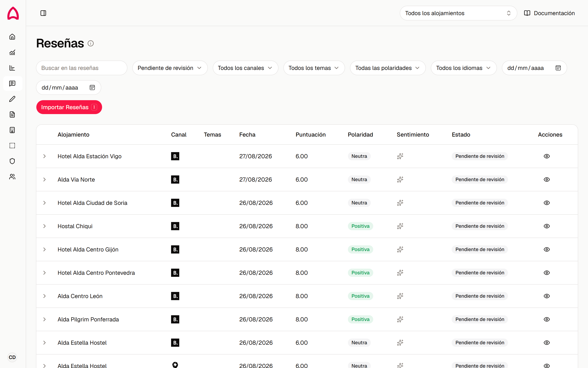Open the Pendiente de revisión status filter

[170, 68]
